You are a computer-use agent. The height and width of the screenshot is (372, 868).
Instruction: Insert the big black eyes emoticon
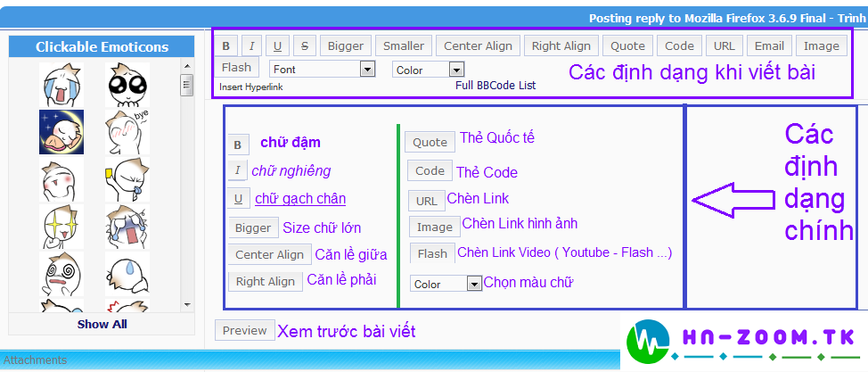pyautogui.click(x=127, y=84)
